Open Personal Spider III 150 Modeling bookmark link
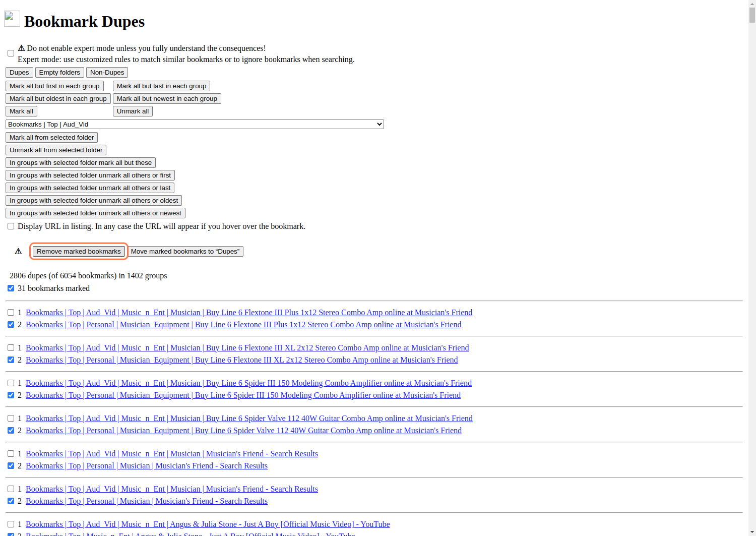Screen dimensions: 756x536 243,395
